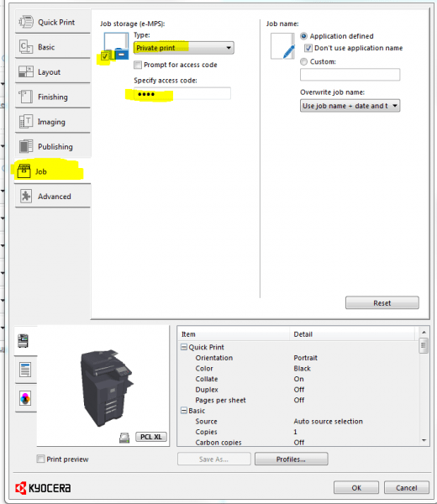The image size is (437, 504).
Task: Show the color preview icon
Action: coord(25,398)
